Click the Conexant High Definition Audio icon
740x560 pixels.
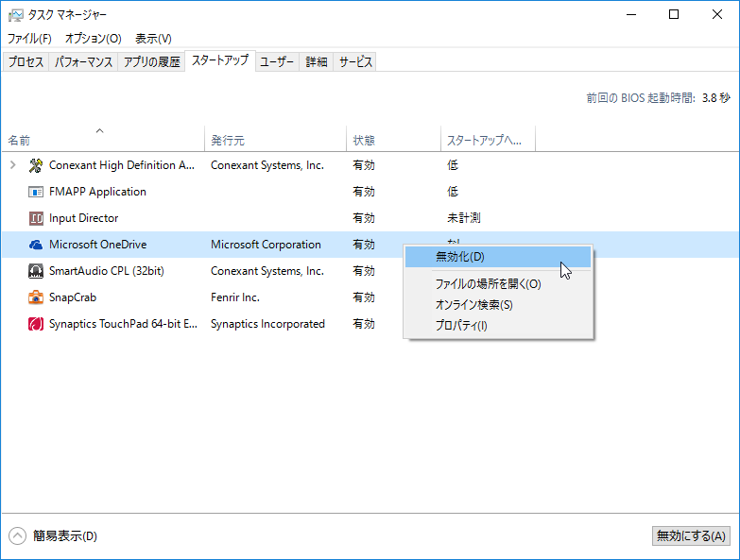coord(36,165)
